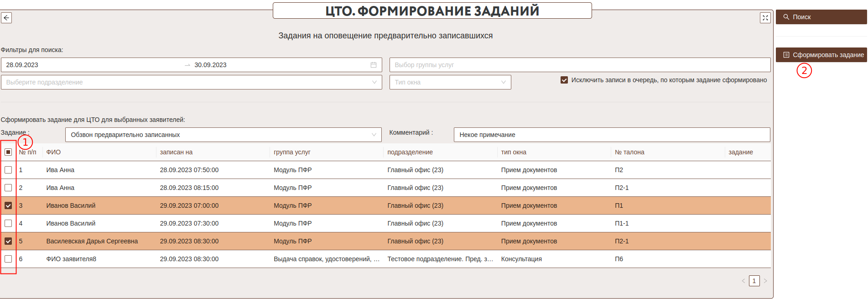Uncheck row 3 Иванов Василий checkbox
This screenshot has width=868, height=300.
click(x=8, y=205)
